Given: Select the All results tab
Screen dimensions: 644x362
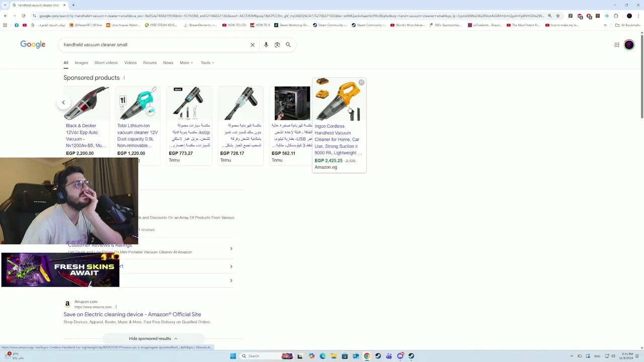Looking at the screenshot, I should click(66, 63).
